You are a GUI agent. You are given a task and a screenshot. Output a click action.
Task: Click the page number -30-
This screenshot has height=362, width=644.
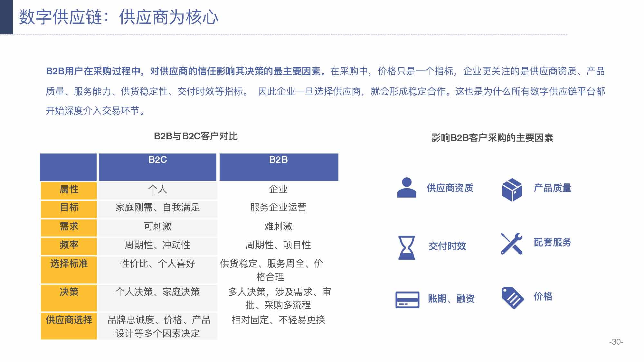point(616,342)
